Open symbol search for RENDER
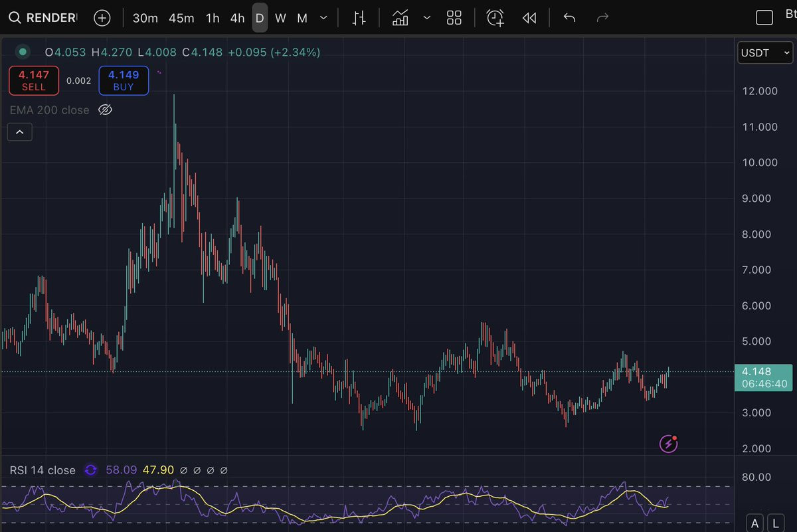This screenshot has width=797, height=532. 43,18
